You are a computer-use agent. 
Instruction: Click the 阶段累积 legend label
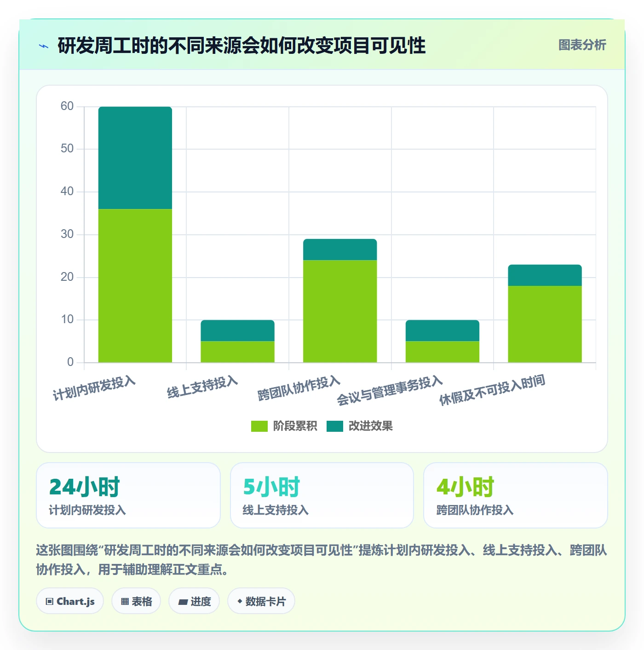(x=295, y=426)
